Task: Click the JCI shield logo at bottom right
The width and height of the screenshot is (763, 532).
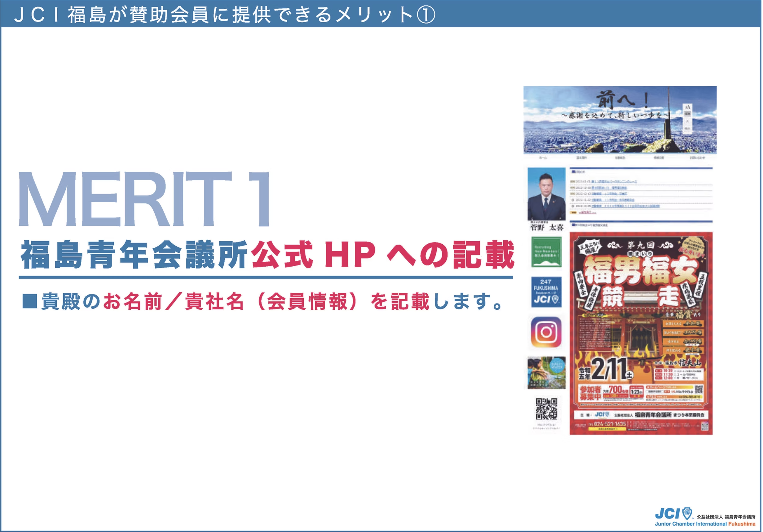Action: (x=687, y=513)
